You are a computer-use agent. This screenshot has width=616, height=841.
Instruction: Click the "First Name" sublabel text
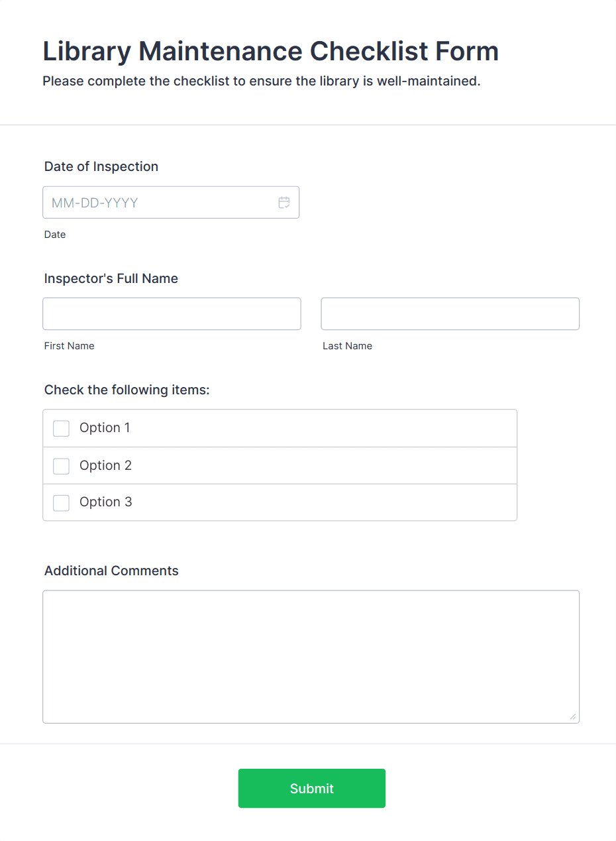click(x=70, y=346)
